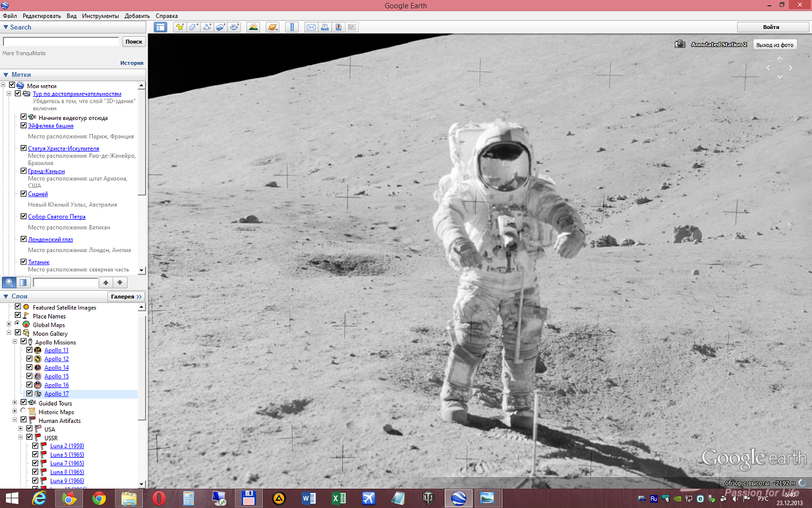This screenshot has width=812, height=508.
Task: Add a polygon using toolbar icon
Action: point(193,27)
